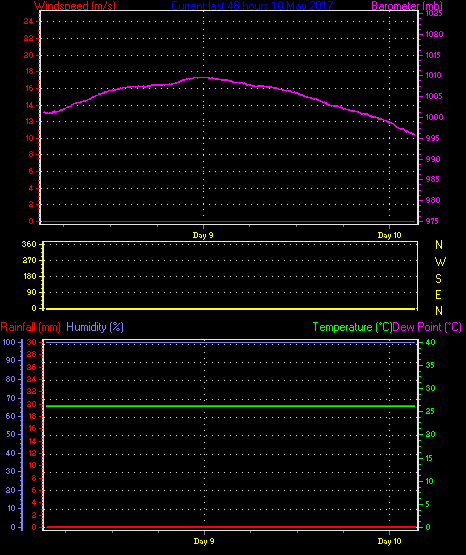466x555 pixels.
Task: Click the Dew Point (°C) legend label
Action: click(x=427, y=327)
